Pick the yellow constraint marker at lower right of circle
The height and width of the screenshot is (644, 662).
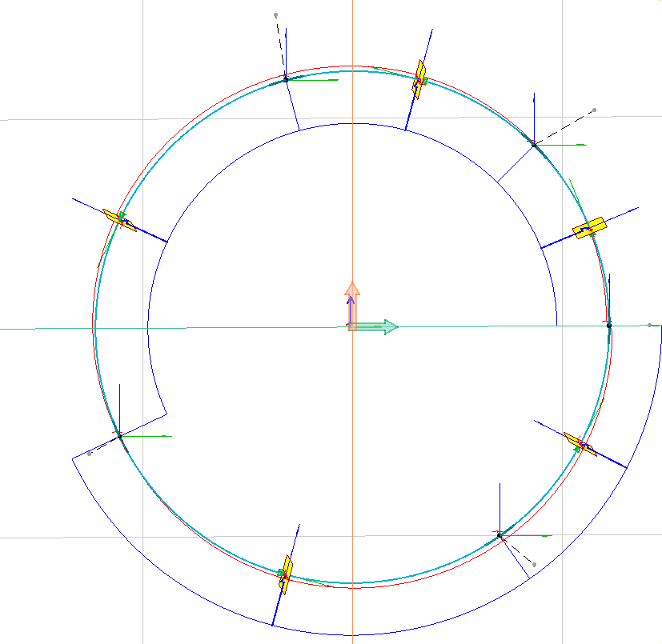click(580, 444)
